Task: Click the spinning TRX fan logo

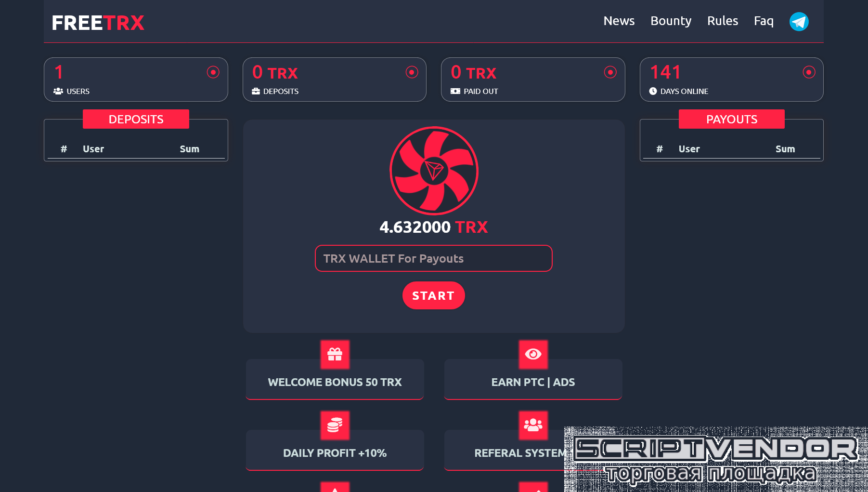Action: 434,171
